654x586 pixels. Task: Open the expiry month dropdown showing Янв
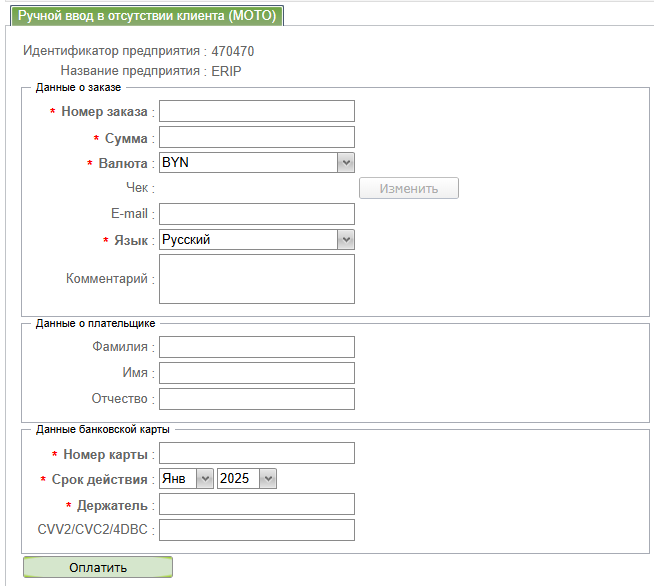pyautogui.click(x=186, y=479)
